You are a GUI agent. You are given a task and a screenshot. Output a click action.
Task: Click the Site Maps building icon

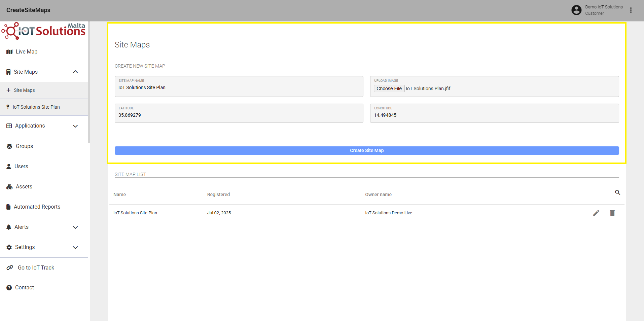click(8, 72)
